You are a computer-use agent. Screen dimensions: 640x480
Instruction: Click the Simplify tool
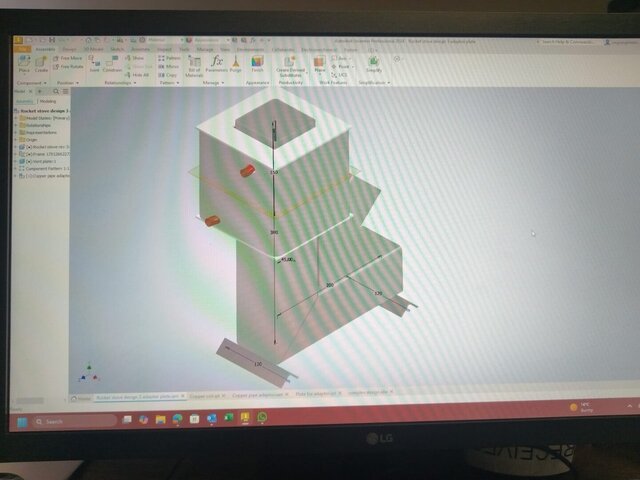pos(373,64)
